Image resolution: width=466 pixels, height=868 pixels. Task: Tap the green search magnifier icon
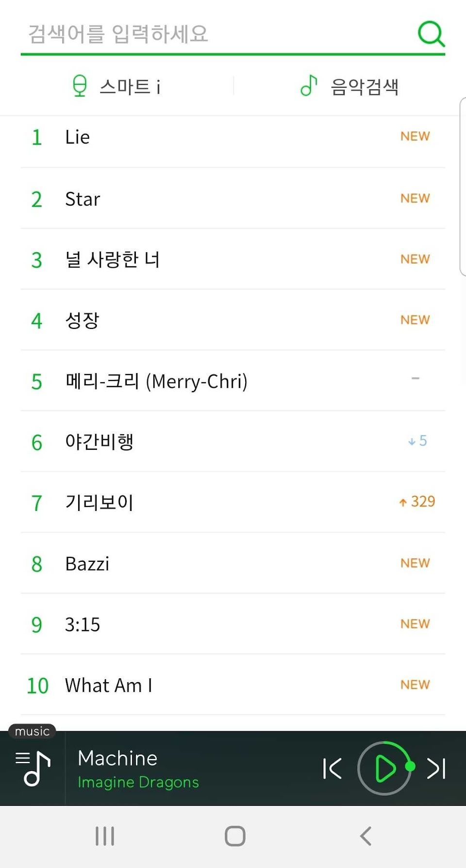click(431, 33)
